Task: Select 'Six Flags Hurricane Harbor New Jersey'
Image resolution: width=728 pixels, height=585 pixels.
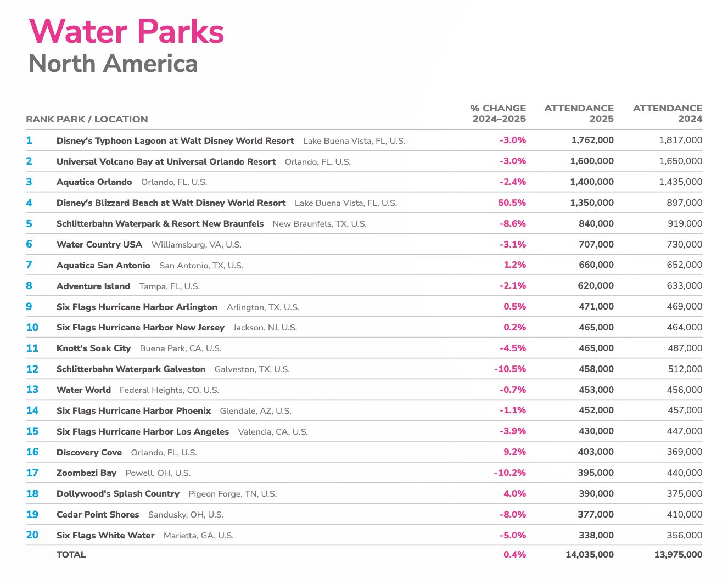Action: coord(141,328)
